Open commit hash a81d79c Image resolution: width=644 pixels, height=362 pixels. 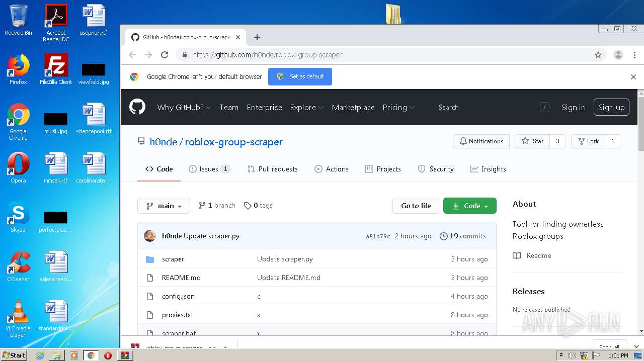pyautogui.click(x=378, y=236)
